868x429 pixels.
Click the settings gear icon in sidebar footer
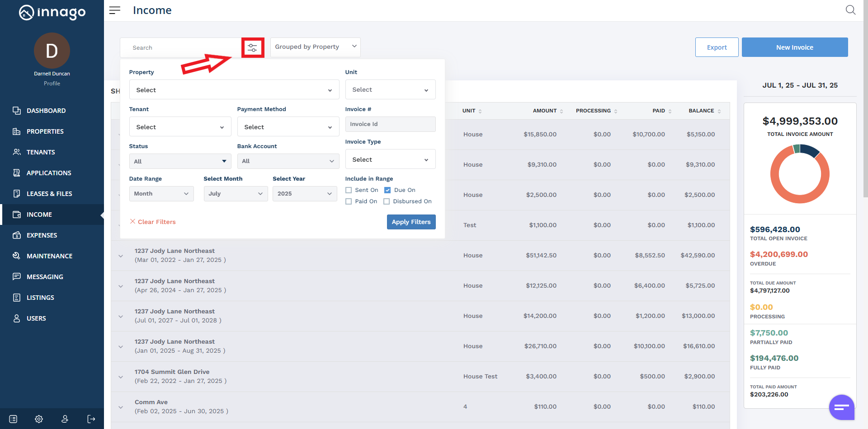pos(39,419)
